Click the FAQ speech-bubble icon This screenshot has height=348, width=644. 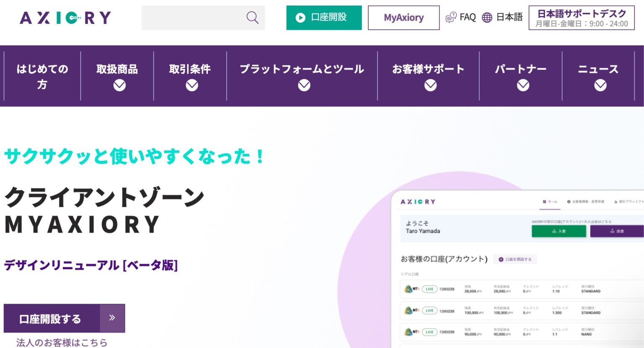click(450, 17)
